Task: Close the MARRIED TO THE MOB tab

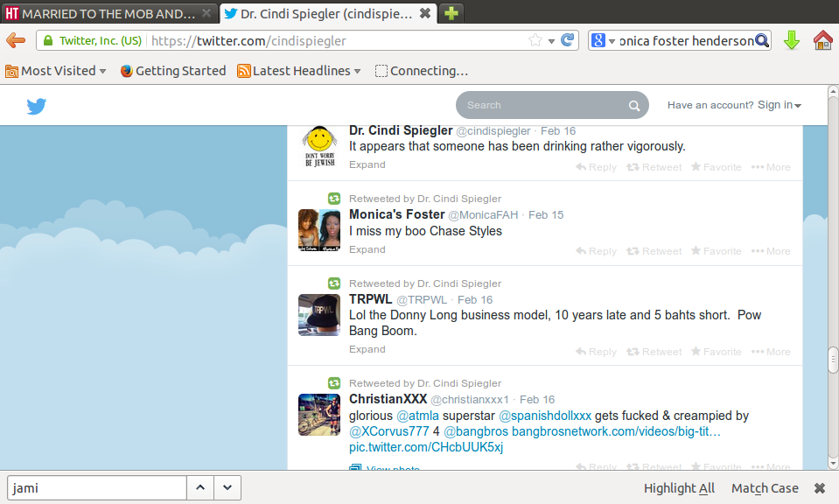Action: (206, 14)
